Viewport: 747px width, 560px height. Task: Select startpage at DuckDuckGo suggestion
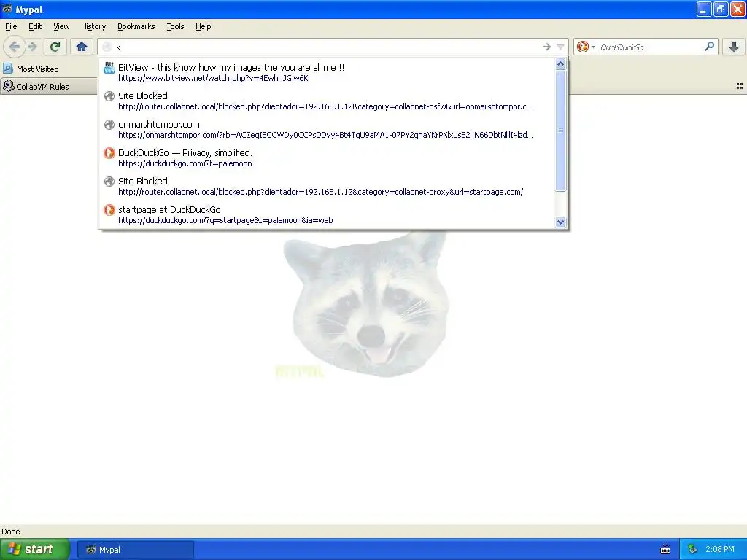[327, 215]
